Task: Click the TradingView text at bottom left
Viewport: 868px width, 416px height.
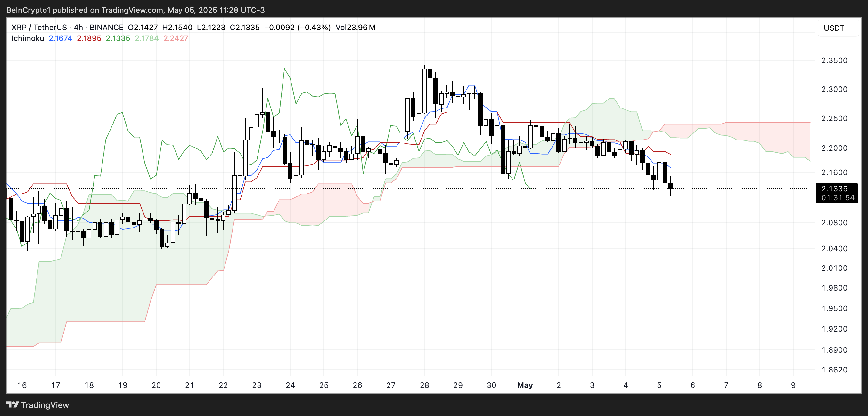Action: (45, 405)
